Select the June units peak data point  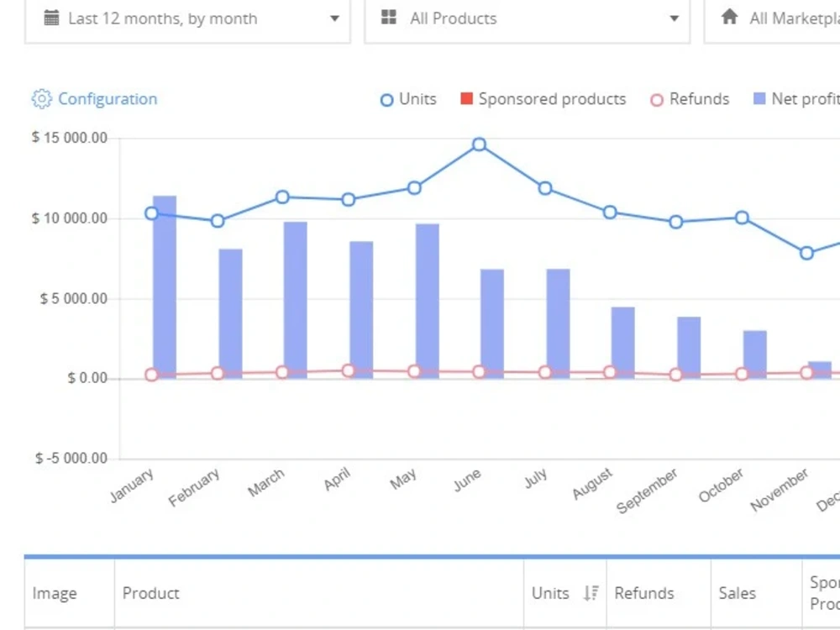[x=480, y=144]
